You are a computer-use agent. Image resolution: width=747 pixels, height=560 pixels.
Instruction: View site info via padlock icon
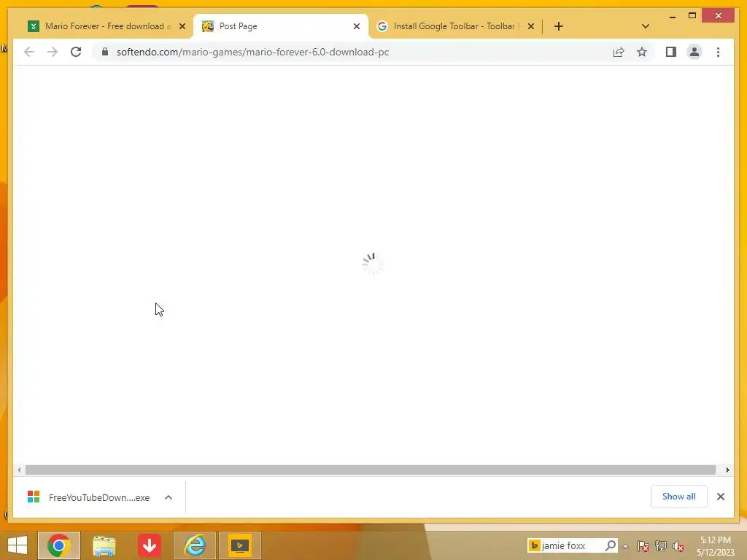105,52
